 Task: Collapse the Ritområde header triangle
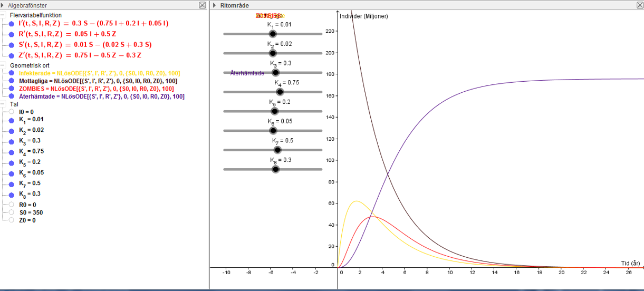[x=215, y=5]
